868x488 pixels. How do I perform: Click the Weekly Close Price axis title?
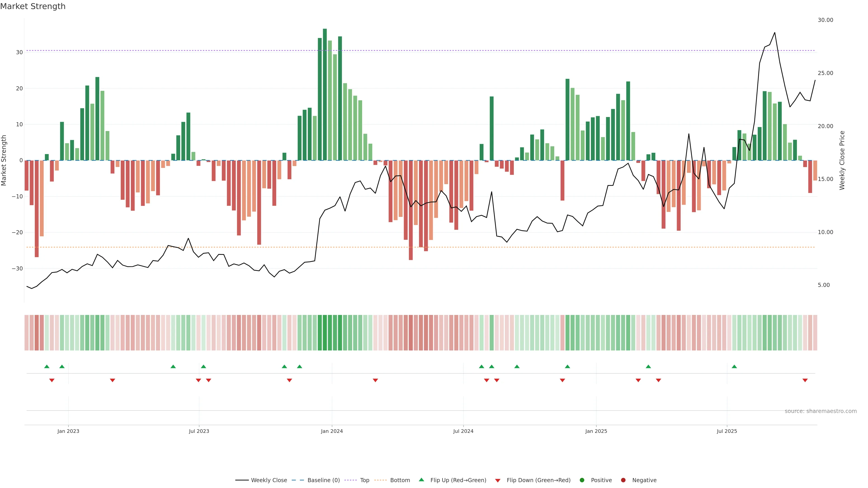(842, 160)
